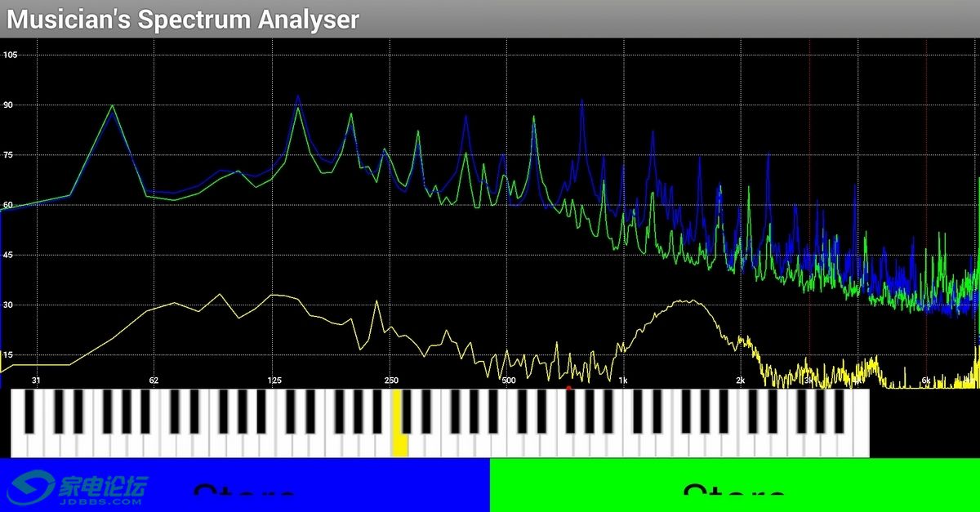Click the red peak marker above keyboard

pyautogui.click(x=568, y=388)
